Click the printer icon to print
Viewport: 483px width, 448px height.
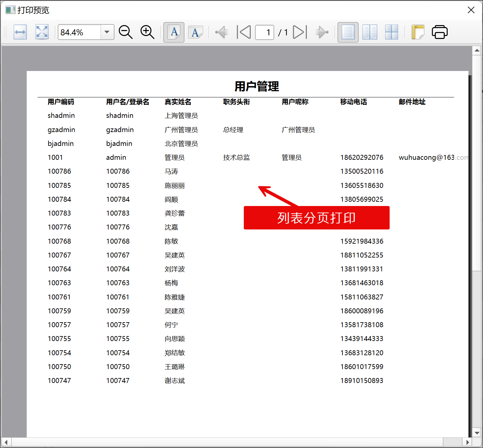(440, 32)
